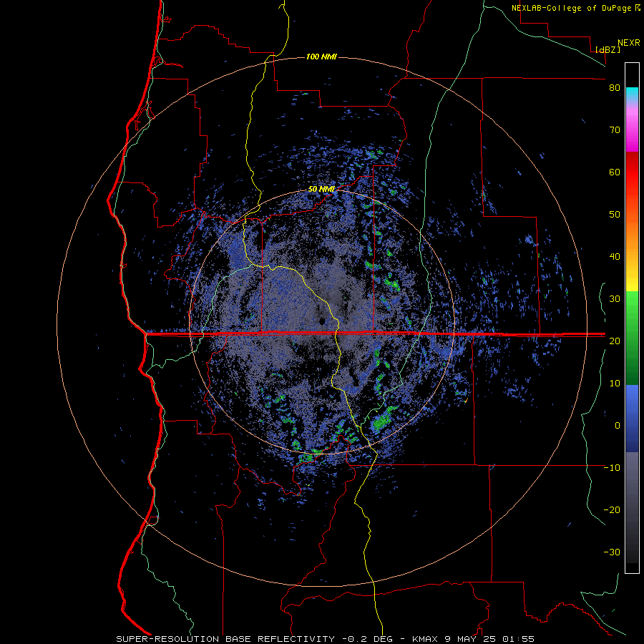Click the 60 value on the dBZ scale

(x=615, y=172)
